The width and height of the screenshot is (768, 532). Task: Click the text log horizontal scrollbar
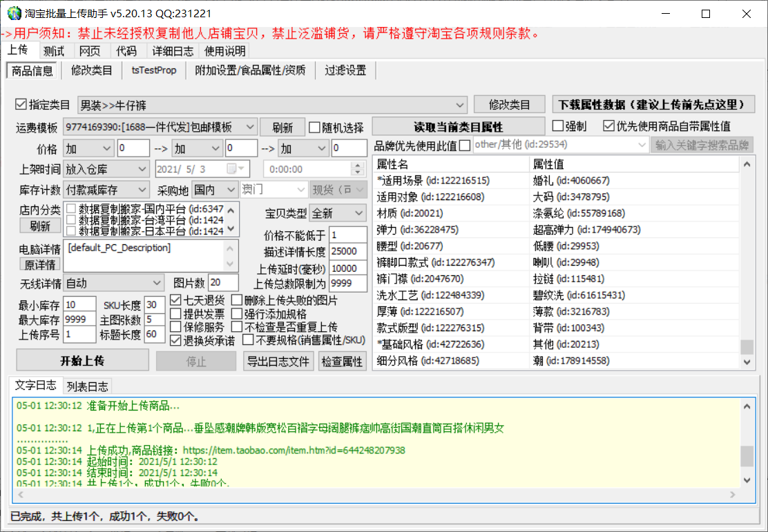click(376, 495)
